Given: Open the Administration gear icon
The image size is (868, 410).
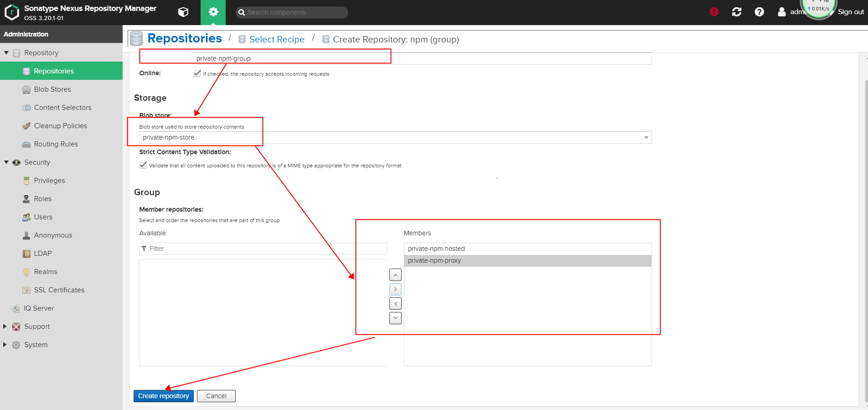Looking at the screenshot, I should click(213, 12).
